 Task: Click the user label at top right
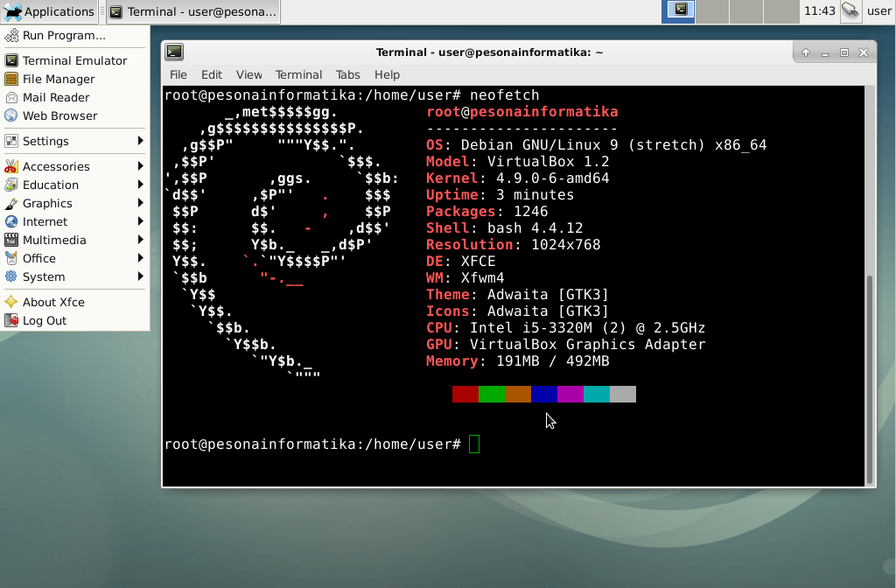[879, 11]
